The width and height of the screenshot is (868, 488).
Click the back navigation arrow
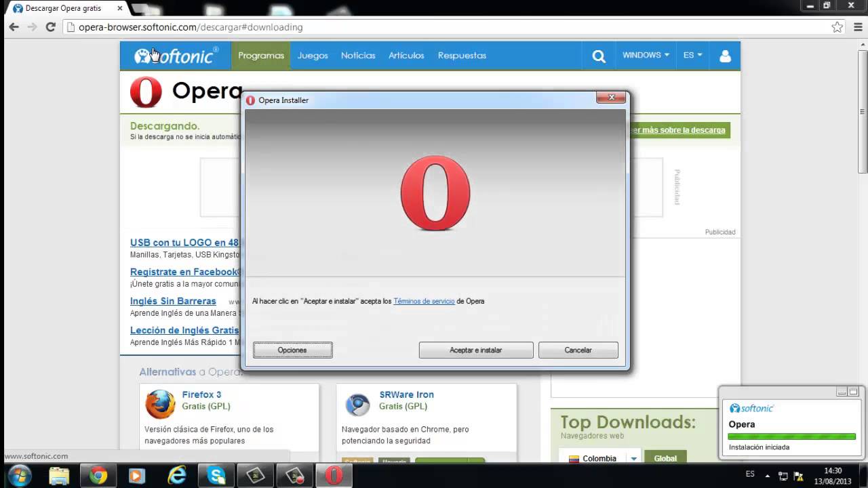(13, 27)
